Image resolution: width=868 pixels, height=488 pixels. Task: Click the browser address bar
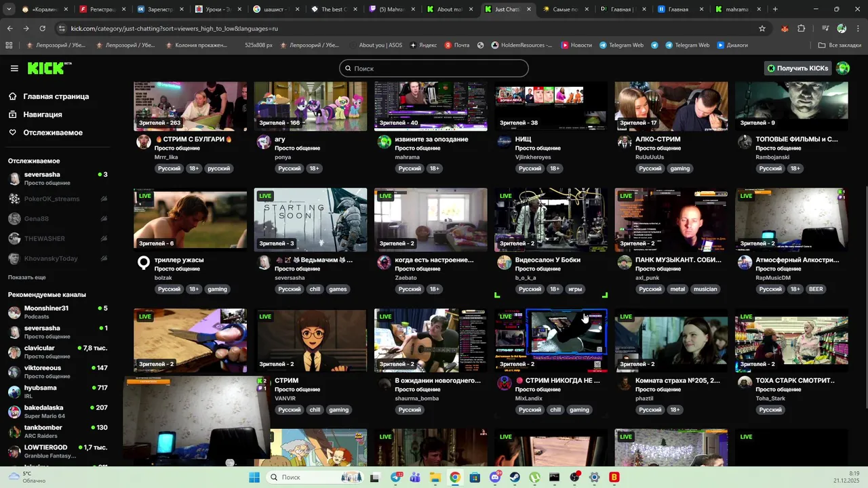407,28
